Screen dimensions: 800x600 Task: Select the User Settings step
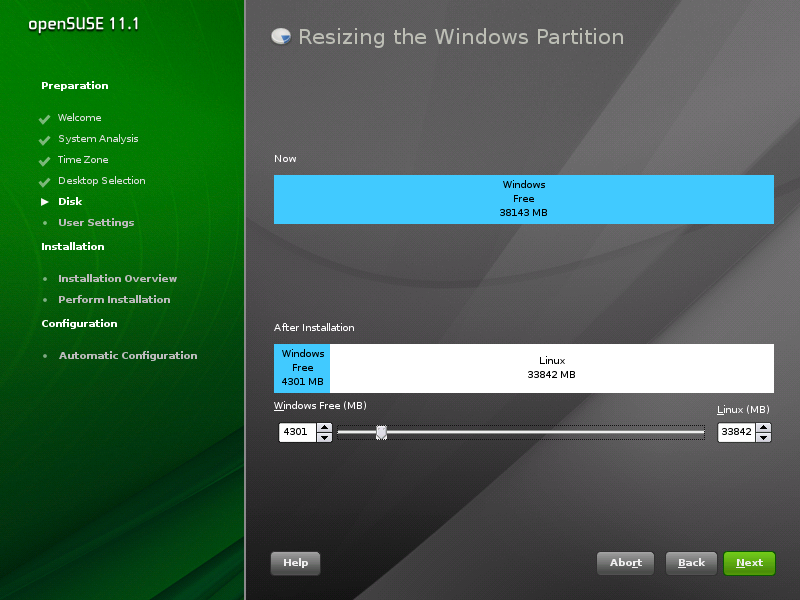(x=96, y=222)
